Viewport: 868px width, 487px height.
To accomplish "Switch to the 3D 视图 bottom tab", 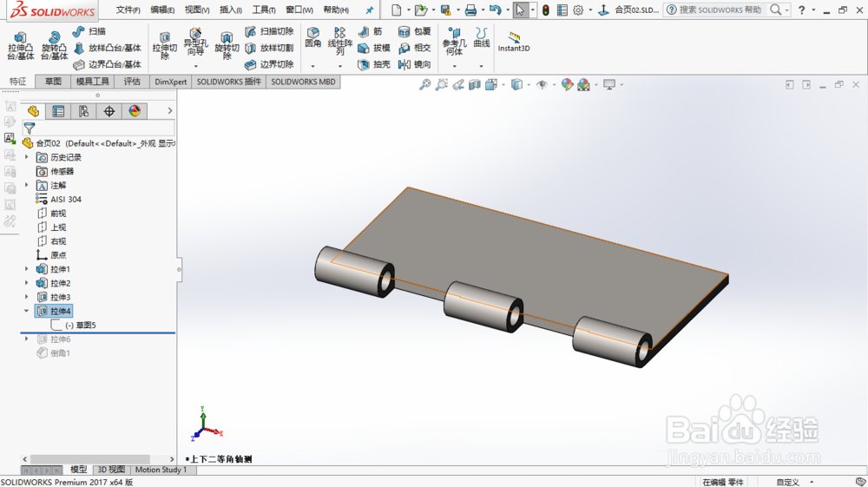I will point(111,470).
